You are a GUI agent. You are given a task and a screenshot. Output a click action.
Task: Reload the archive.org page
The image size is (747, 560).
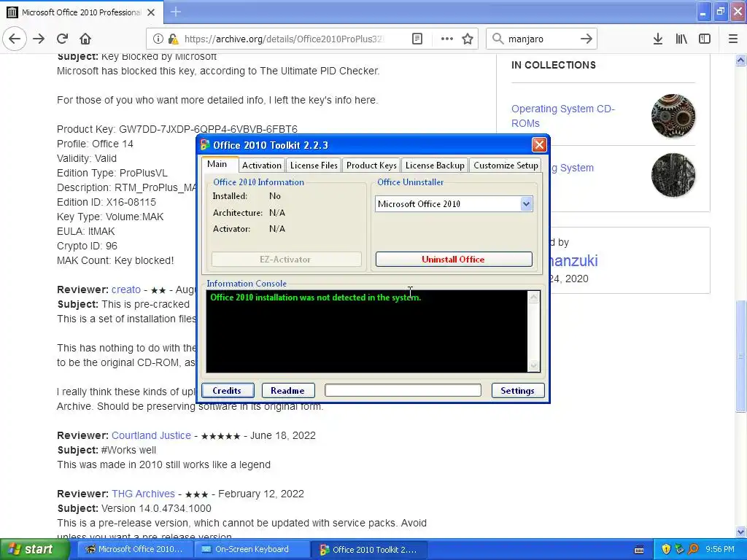tap(62, 39)
